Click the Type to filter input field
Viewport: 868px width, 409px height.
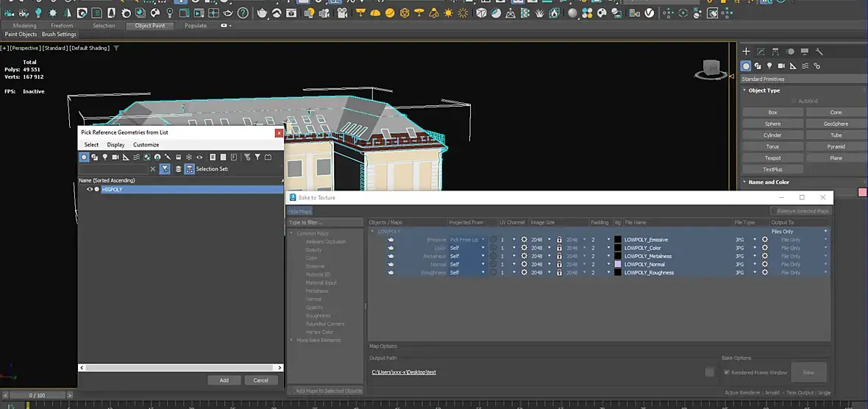(x=326, y=222)
